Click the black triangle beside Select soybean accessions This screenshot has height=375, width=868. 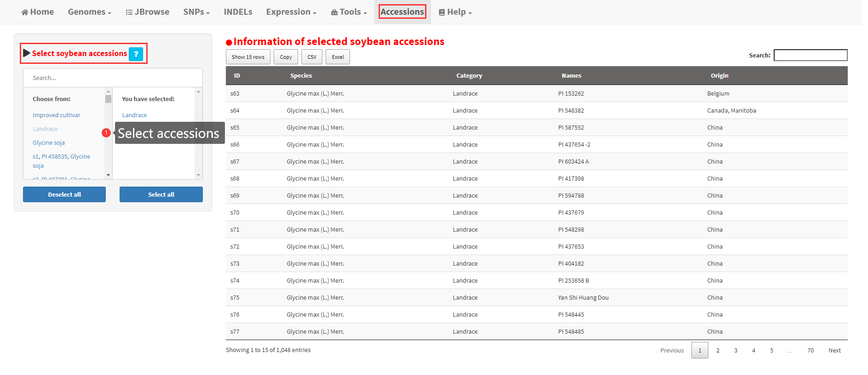[x=27, y=53]
